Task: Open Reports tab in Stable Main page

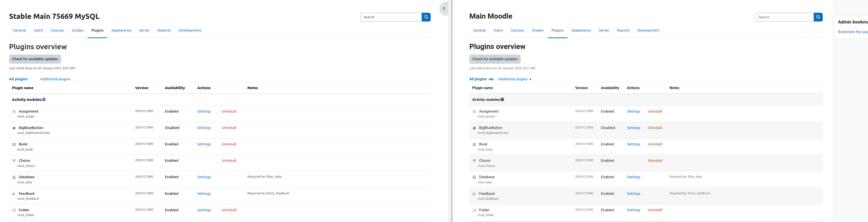Action: tap(164, 30)
